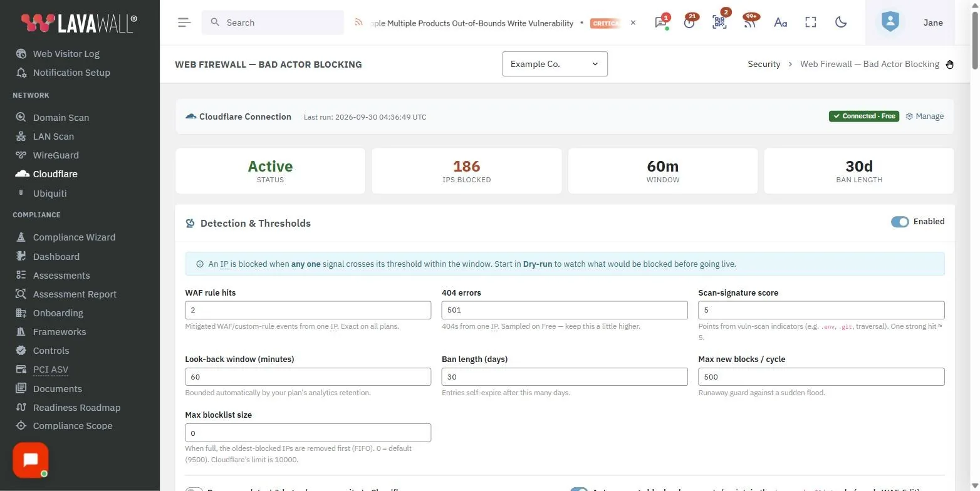
Task: Click the LavaWall logo
Action: [79, 23]
